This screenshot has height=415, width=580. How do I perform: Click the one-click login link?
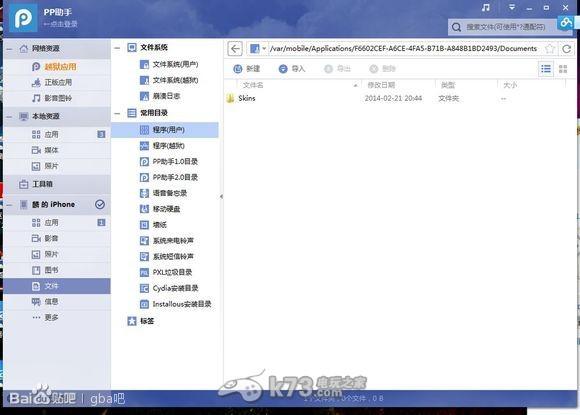pos(60,24)
